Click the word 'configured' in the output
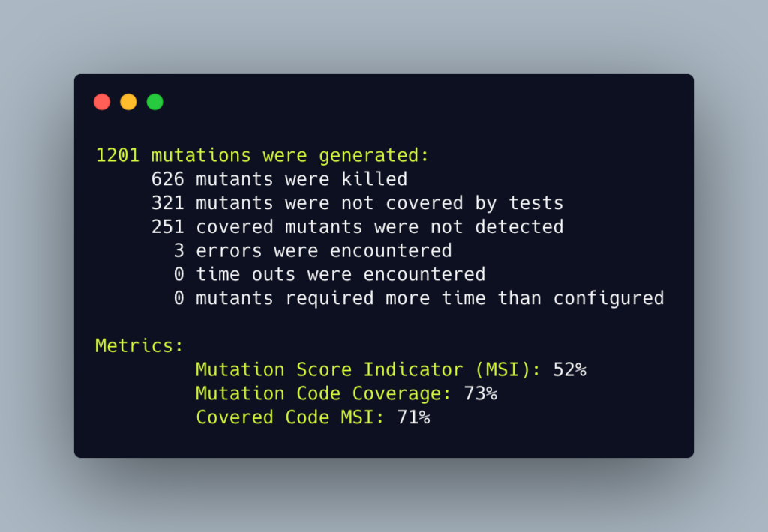Screen dimensions: 768x532 pos(609,299)
